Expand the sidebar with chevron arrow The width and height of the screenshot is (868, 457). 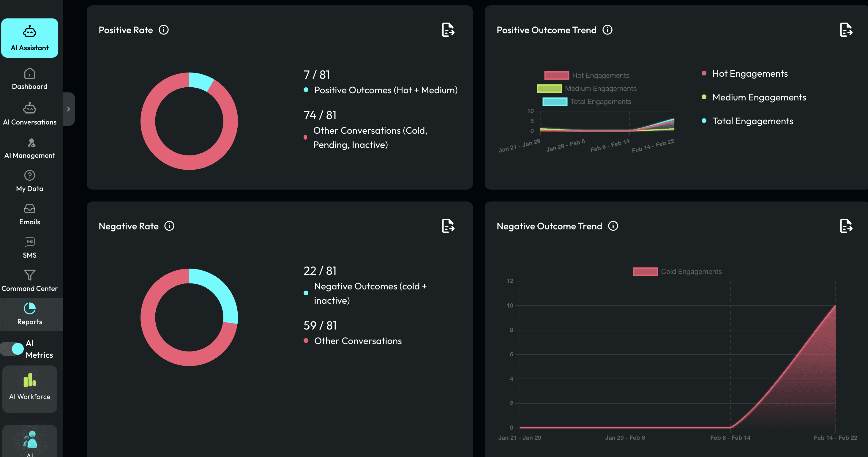click(68, 109)
